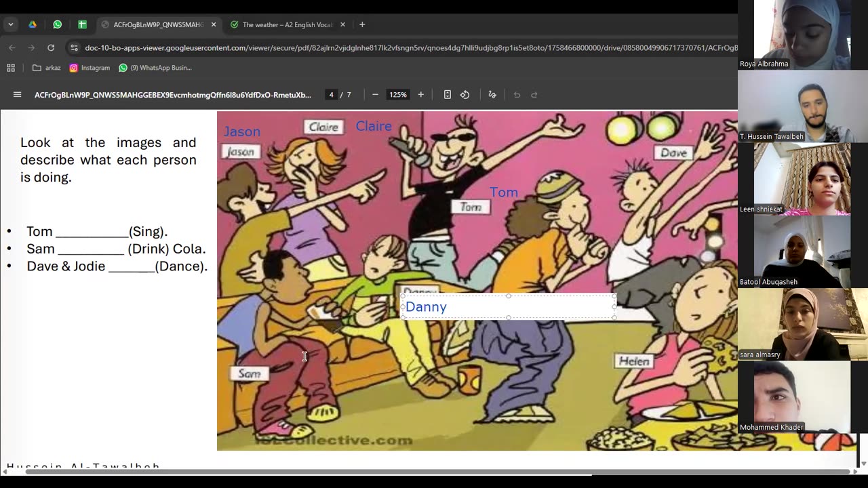Image resolution: width=868 pixels, height=488 pixels.
Task: Click the "Dave & Jodie ___ (Dance)." line
Action: point(117,266)
